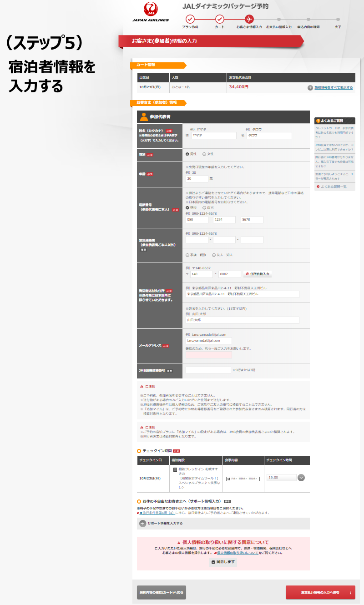364x605 pixels.
Task: Click the pink email confirmation field
Action: [209, 355]
